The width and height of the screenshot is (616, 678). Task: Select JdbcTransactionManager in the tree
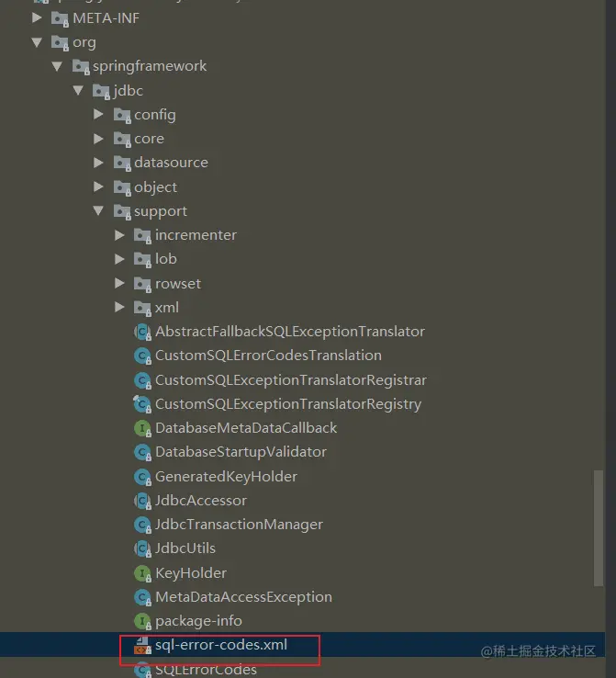point(239,525)
